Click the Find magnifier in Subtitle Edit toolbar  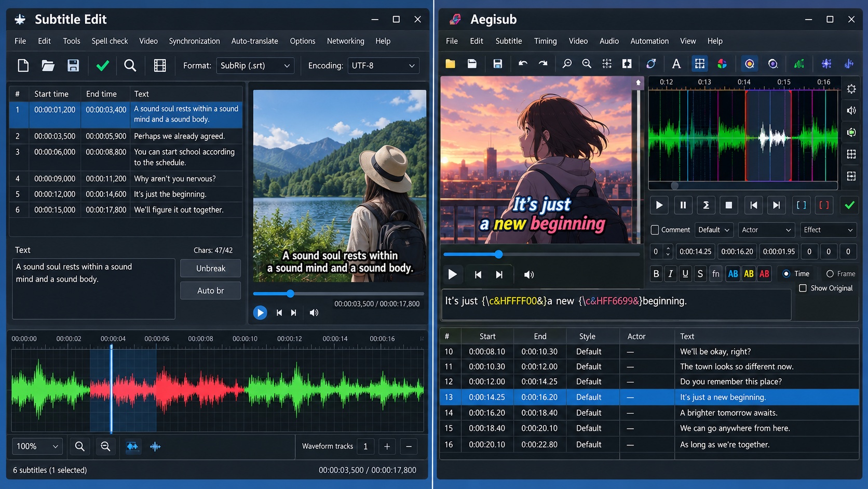(x=130, y=65)
